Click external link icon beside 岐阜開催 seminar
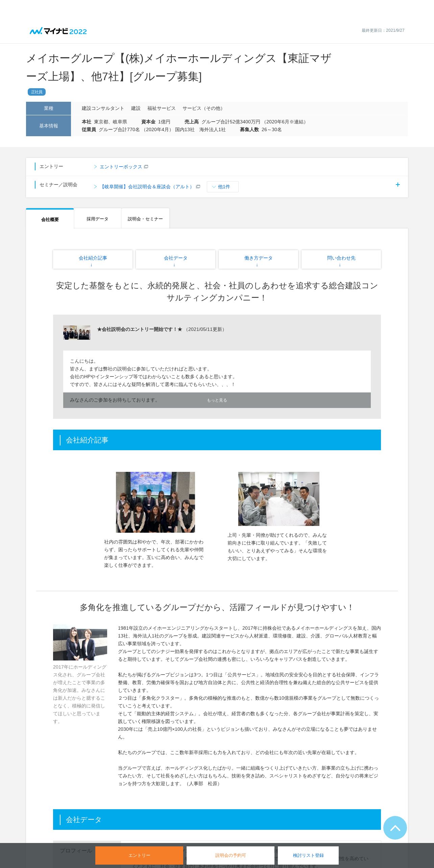Screen dimensions: 434x868 click(x=198, y=187)
